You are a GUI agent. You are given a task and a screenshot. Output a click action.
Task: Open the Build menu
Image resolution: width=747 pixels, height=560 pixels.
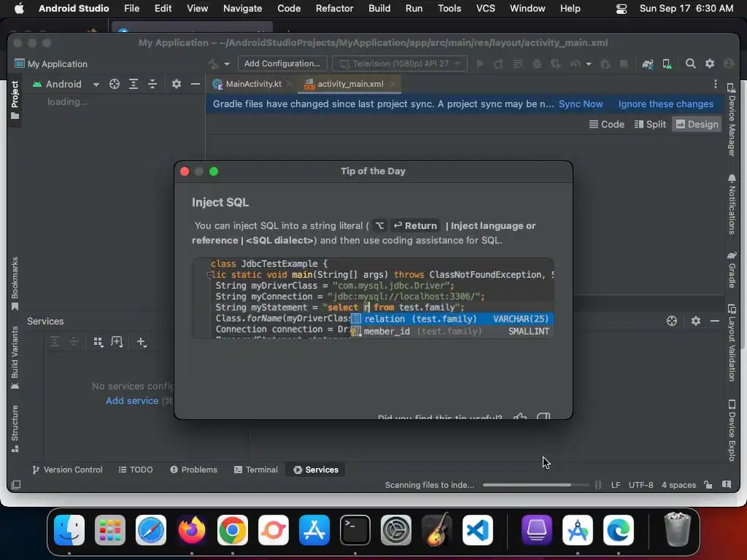pos(379,8)
